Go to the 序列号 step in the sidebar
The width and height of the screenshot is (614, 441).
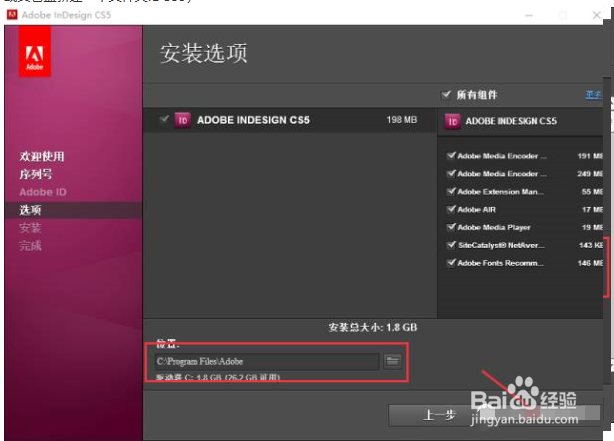[x=36, y=174]
